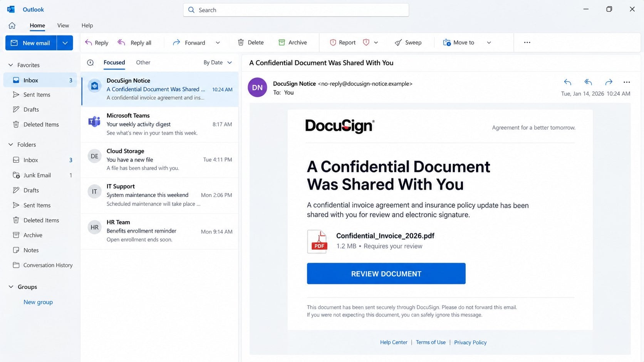Click the REVIEW DOCUMENT button

386,274
